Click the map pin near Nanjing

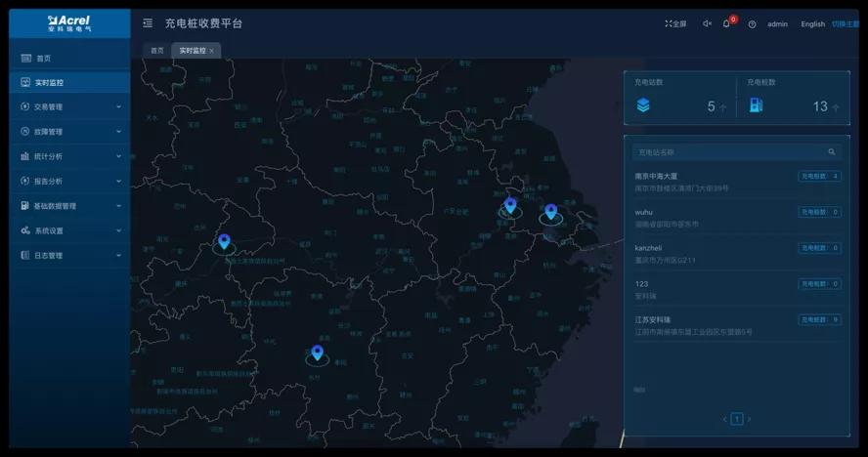click(x=510, y=206)
